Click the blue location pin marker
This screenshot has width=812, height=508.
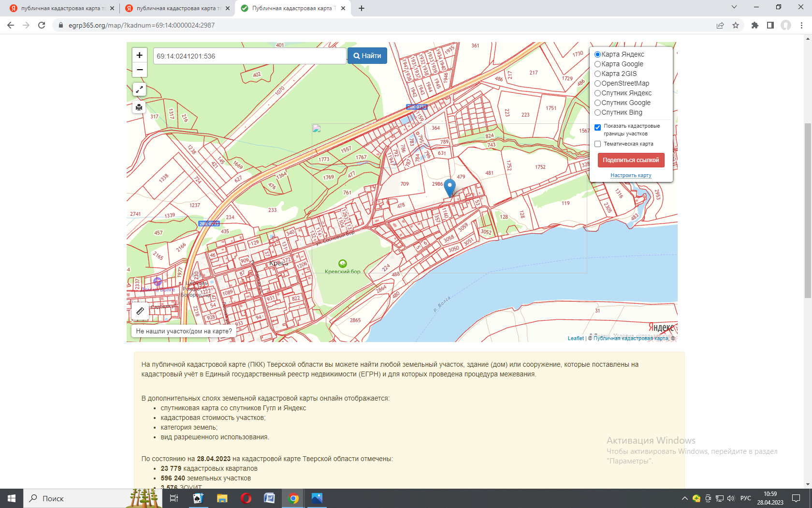click(449, 188)
